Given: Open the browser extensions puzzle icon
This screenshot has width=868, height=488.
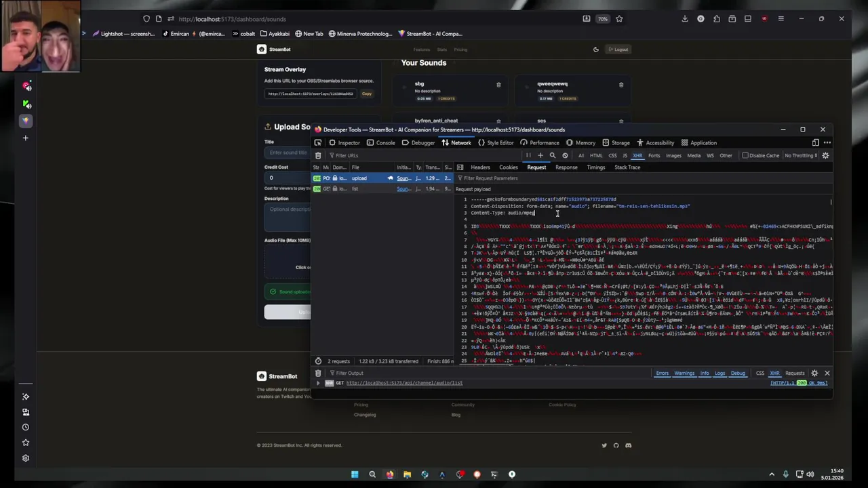Looking at the screenshot, I should point(716,19).
